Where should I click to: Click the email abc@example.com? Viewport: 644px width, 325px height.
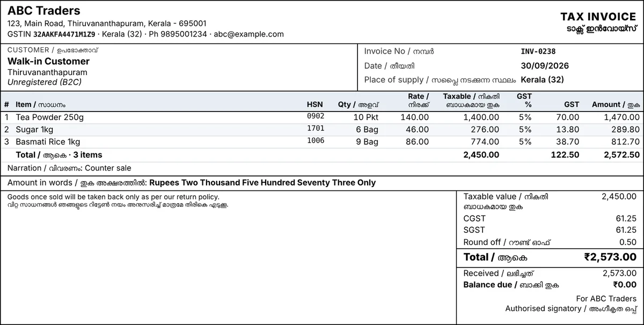click(x=249, y=34)
